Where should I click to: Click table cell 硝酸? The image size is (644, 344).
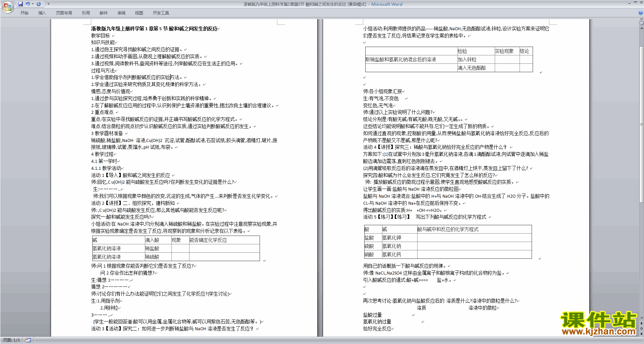pos(369,255)
